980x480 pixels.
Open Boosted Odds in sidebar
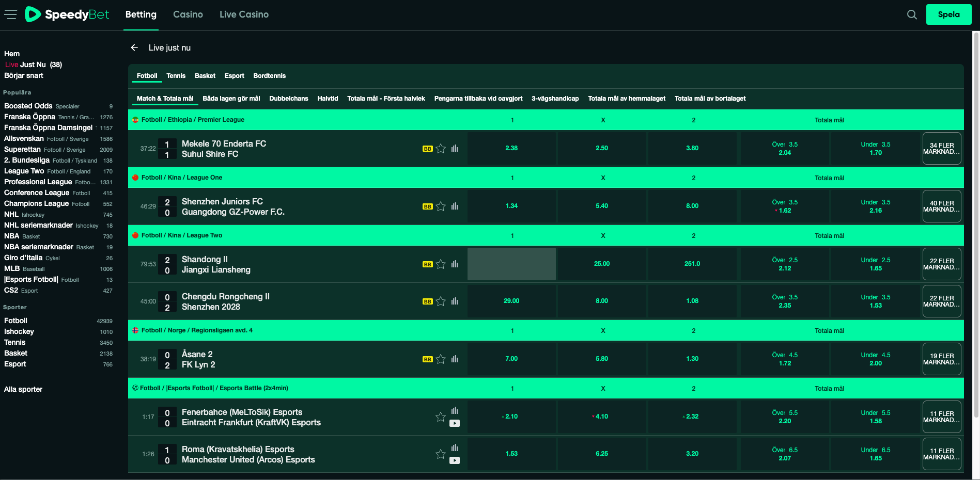click(x=58, y=106)
